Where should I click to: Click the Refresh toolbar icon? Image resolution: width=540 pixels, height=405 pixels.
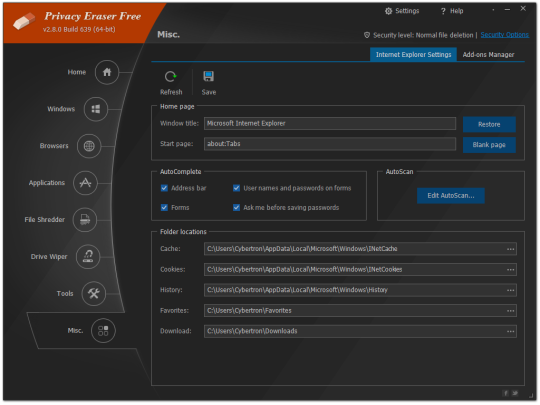pyautogui.click(x=170, y=76)
